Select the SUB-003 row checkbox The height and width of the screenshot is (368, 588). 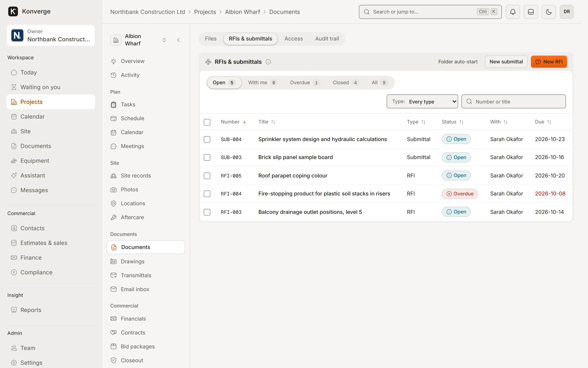[x=207, y=157]
